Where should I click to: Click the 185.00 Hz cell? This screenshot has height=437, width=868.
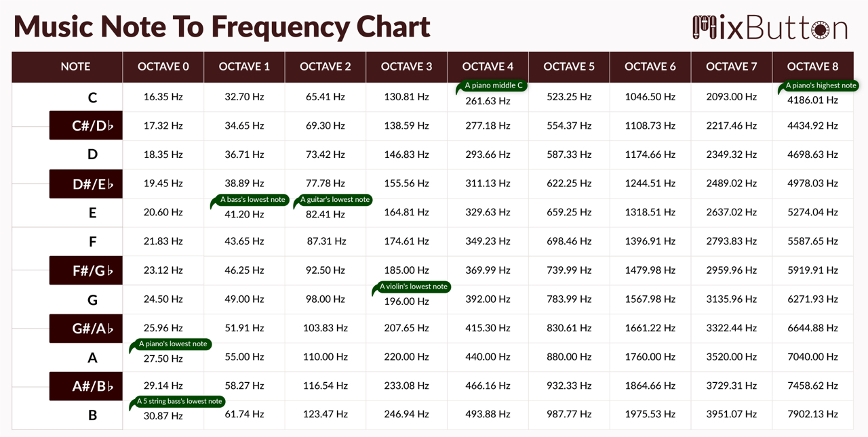point(407,270)
